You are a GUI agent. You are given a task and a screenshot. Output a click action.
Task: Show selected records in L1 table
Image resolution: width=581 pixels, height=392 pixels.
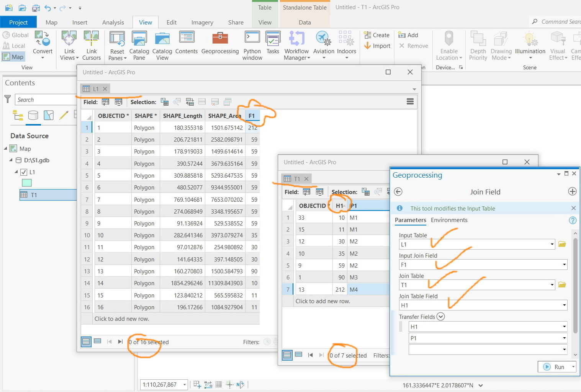(x=98, y=341)
